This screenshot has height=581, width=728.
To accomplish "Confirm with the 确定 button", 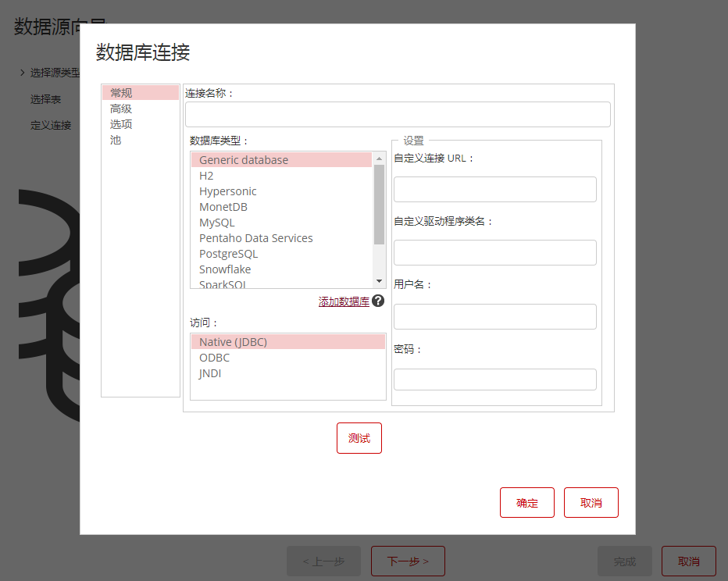I will [x=527, y=503].
